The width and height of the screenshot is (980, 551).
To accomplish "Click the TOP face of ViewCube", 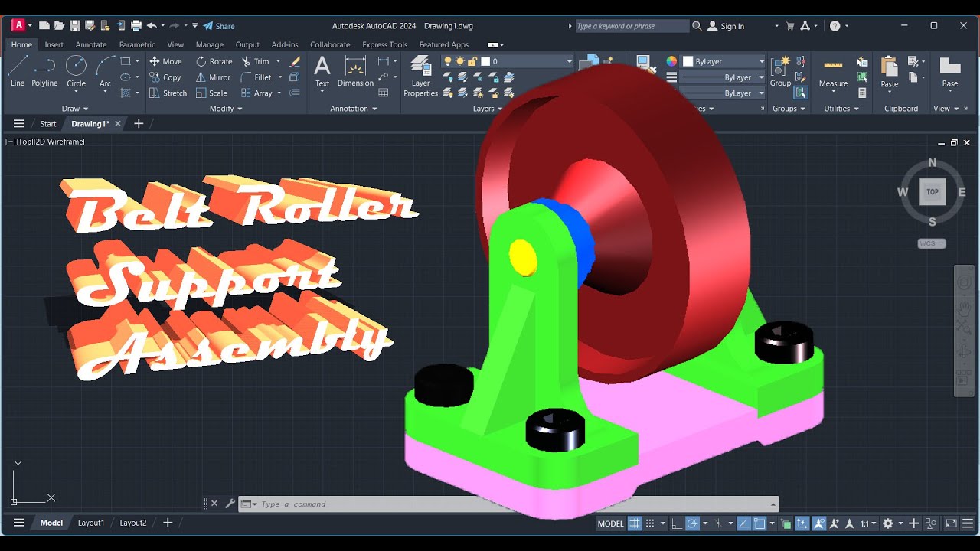I will point(933,192).
